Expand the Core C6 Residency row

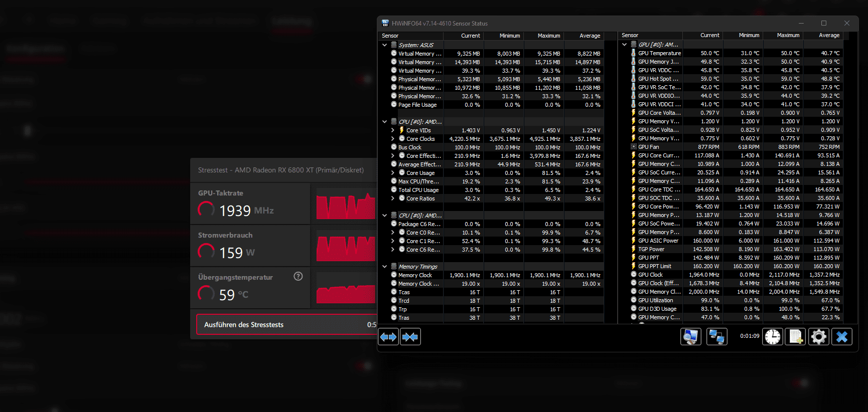pos(393,250)
